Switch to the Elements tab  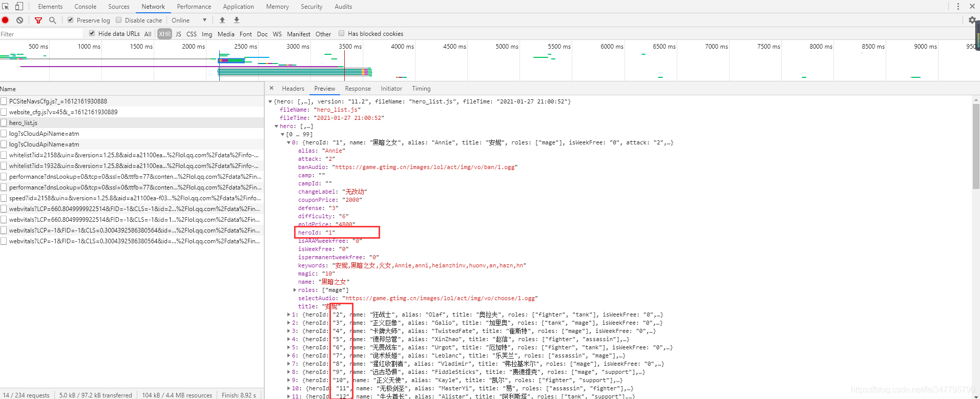click(x=50, y=7)
